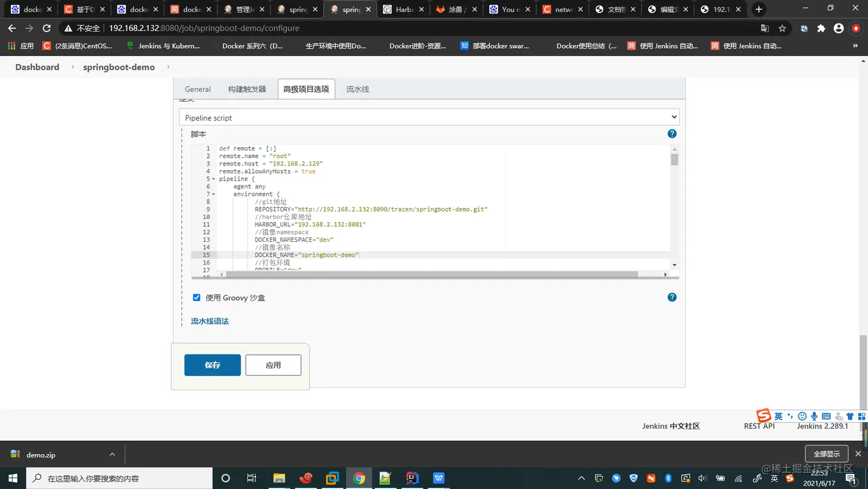Click the Chrome icon on the taskbar
This screenshot has width=868, height=489.
[359, 478]
